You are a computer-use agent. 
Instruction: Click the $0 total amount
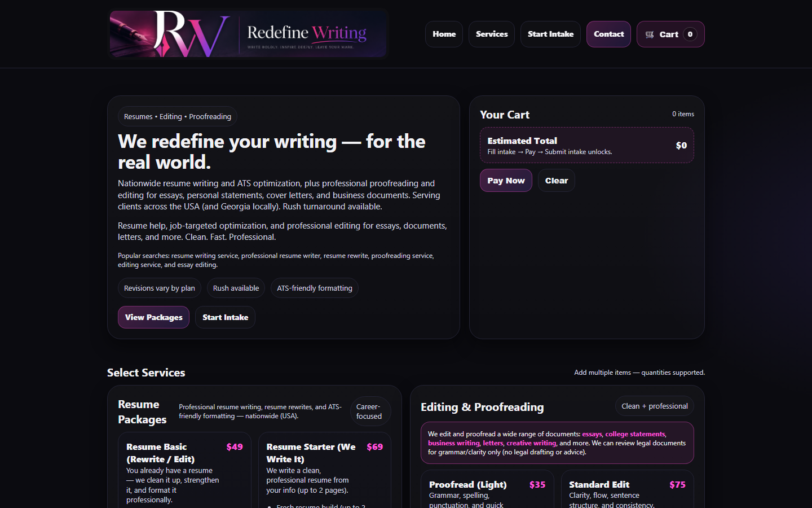[681, 146]
